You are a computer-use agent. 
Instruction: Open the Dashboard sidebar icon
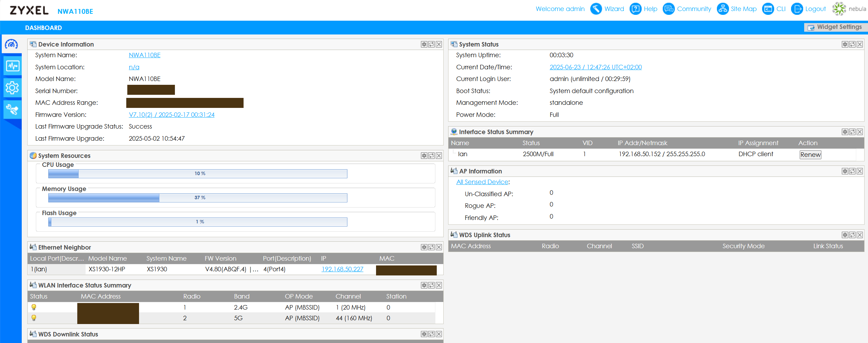coord(11,44)
